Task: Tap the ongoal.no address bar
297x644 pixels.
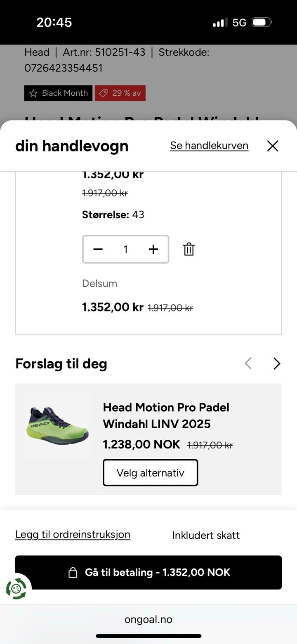Action: click(x=148, y=619)
